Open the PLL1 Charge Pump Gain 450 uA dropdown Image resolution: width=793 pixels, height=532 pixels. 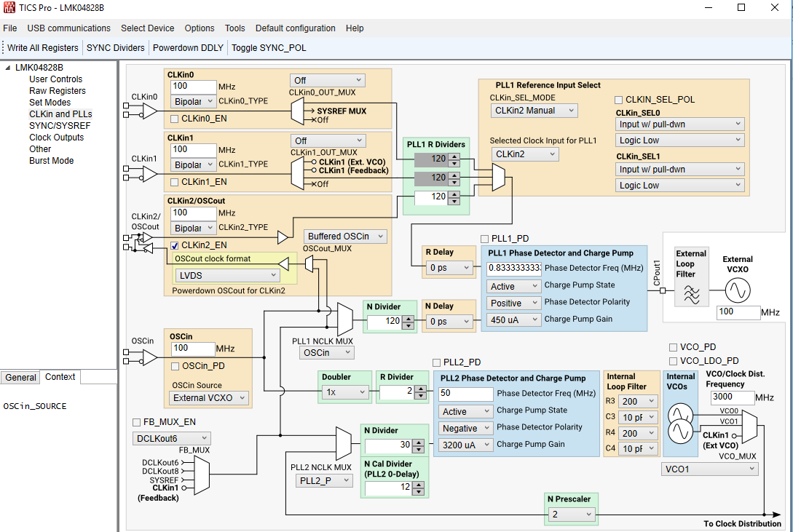coord(513,319)
